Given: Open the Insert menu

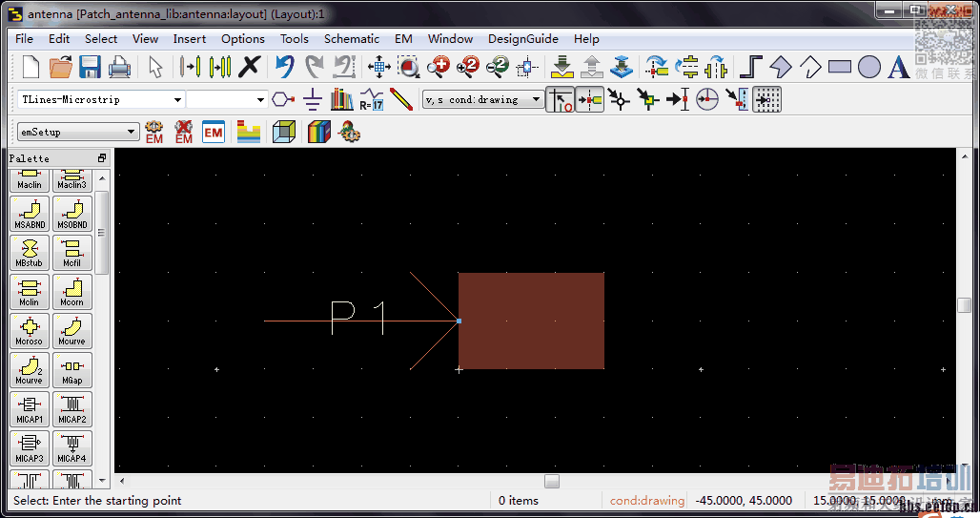Looking at the screenshot, I should coord(190,39).
